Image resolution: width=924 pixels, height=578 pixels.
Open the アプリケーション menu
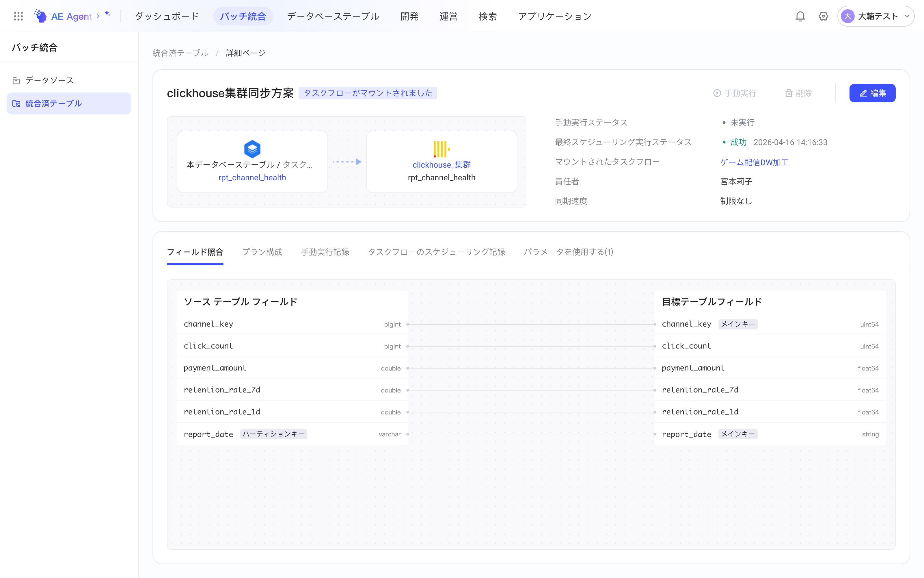[x=555, y=16]
